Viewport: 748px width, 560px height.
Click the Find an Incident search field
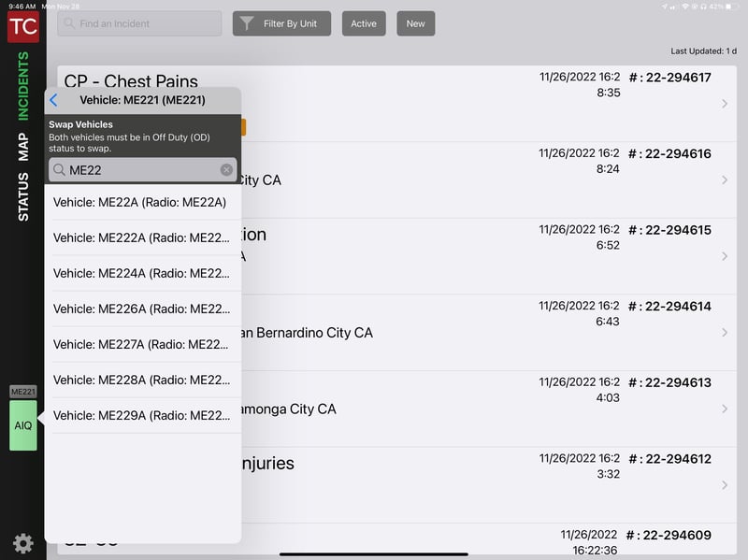tap(140, 23)
